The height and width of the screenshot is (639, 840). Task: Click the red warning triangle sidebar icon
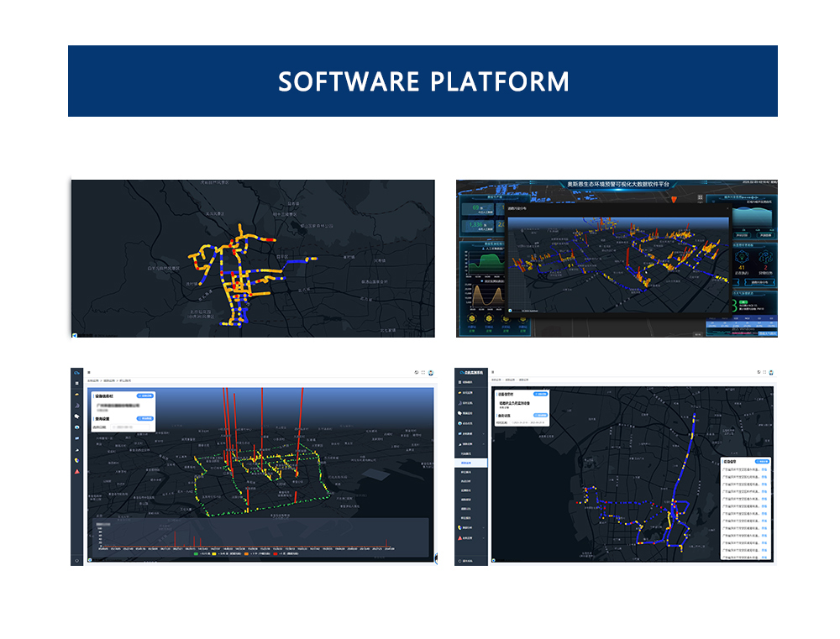[x=76, y=471]
